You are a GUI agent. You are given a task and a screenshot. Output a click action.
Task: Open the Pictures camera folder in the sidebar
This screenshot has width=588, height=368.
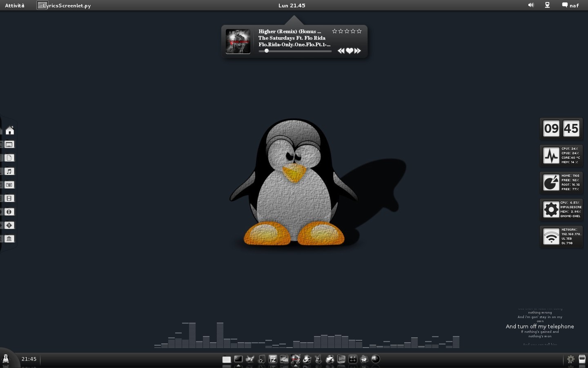(9, 185)
